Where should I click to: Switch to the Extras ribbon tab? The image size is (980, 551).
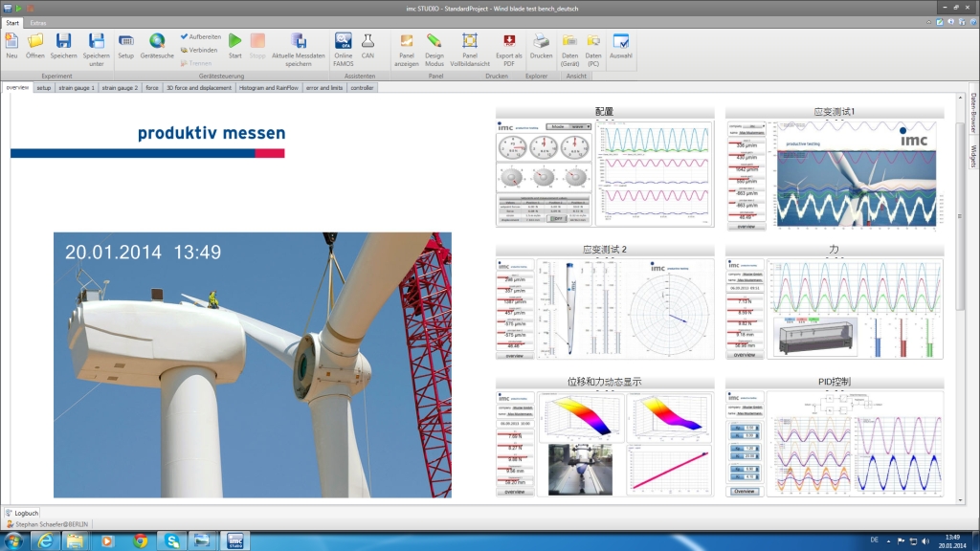point(37,22)
